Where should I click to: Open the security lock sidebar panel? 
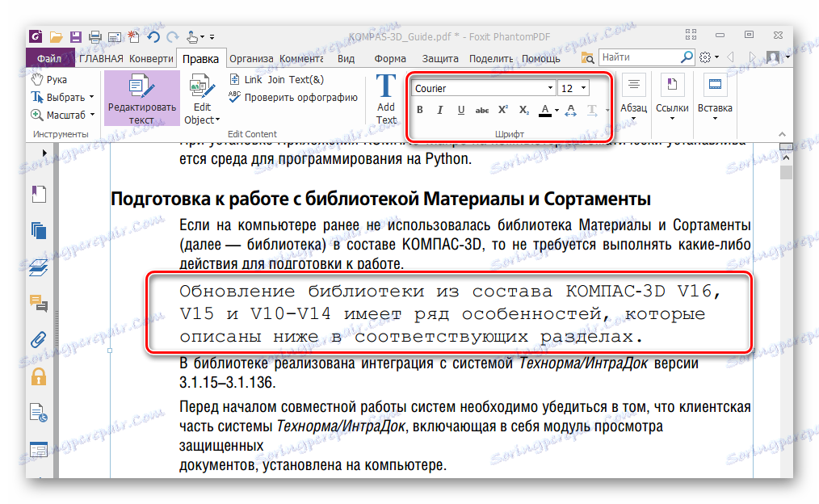tap(39, 376)
